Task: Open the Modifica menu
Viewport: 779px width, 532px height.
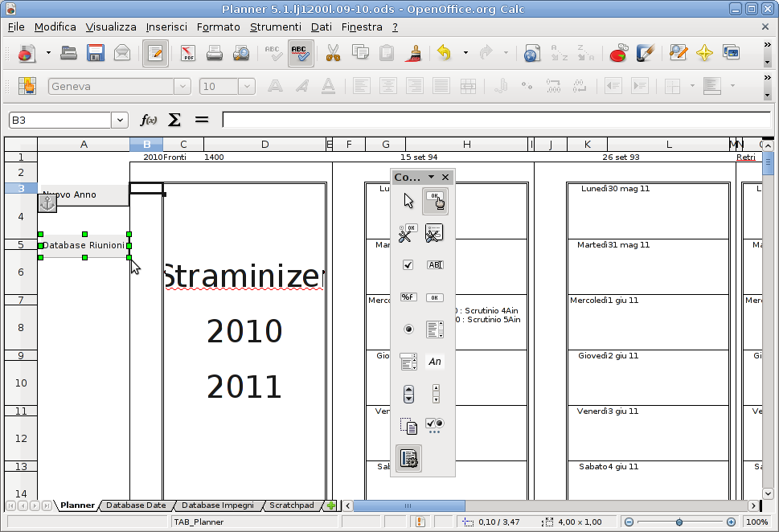Action: click(55, 27)
